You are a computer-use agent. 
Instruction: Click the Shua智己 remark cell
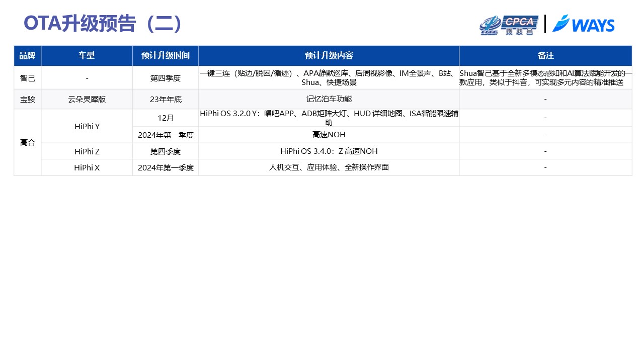545,78
